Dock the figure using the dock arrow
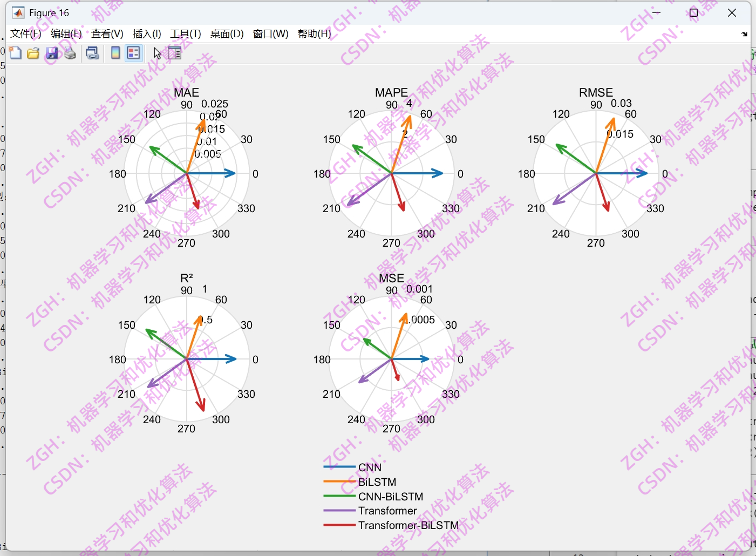This screenshot has width=756, height=556. coord(745,34)
